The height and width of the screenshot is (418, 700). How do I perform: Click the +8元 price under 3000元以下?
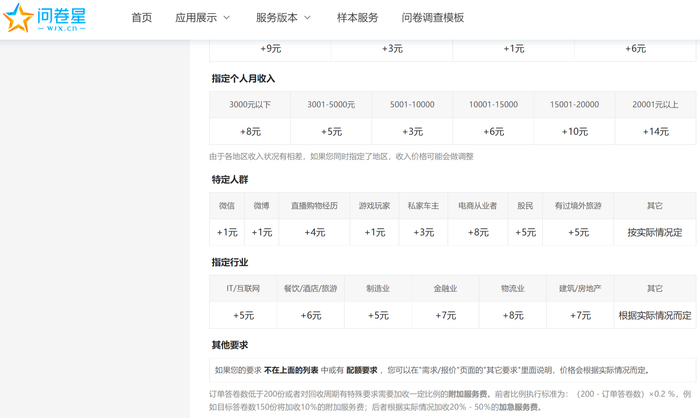click(x=250, y=132)
